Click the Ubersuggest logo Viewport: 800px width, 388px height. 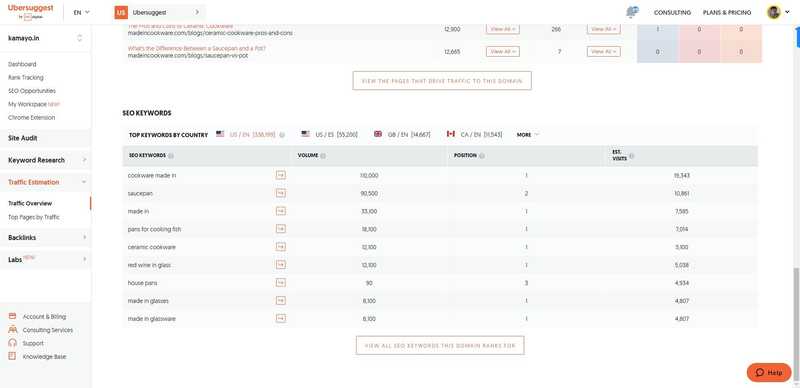click(31, 12)
